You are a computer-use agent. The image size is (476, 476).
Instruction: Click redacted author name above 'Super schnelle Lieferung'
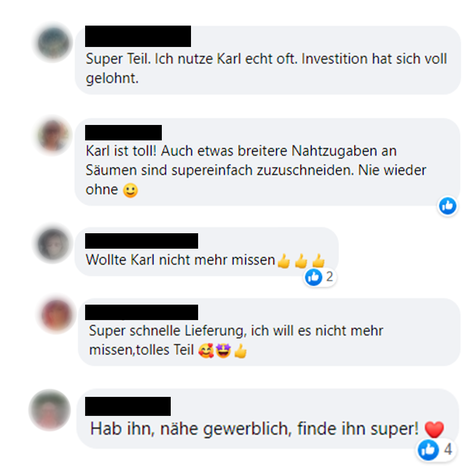tap(142, 312)
